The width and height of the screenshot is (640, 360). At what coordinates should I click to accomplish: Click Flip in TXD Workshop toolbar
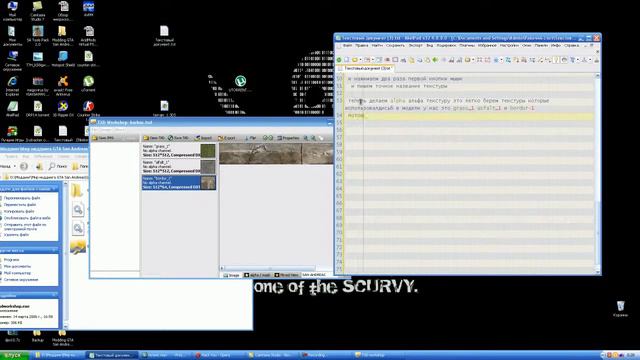tap(250, 138)
